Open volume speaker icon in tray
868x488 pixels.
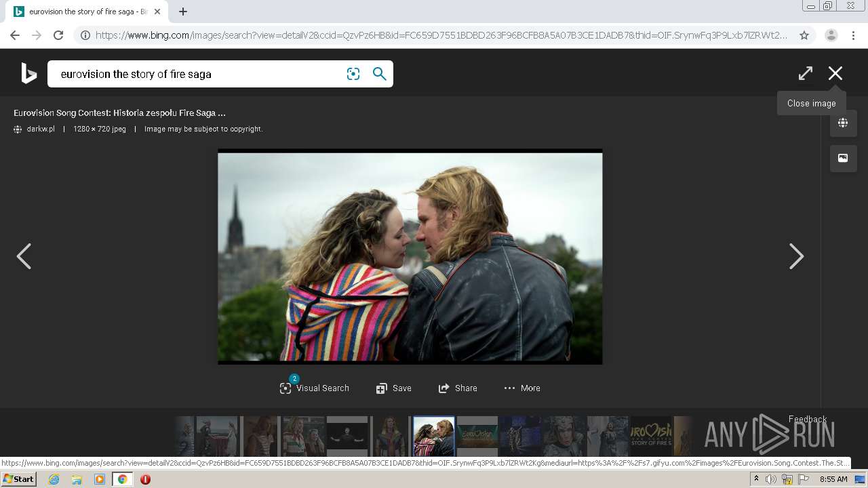pos(771,479)
